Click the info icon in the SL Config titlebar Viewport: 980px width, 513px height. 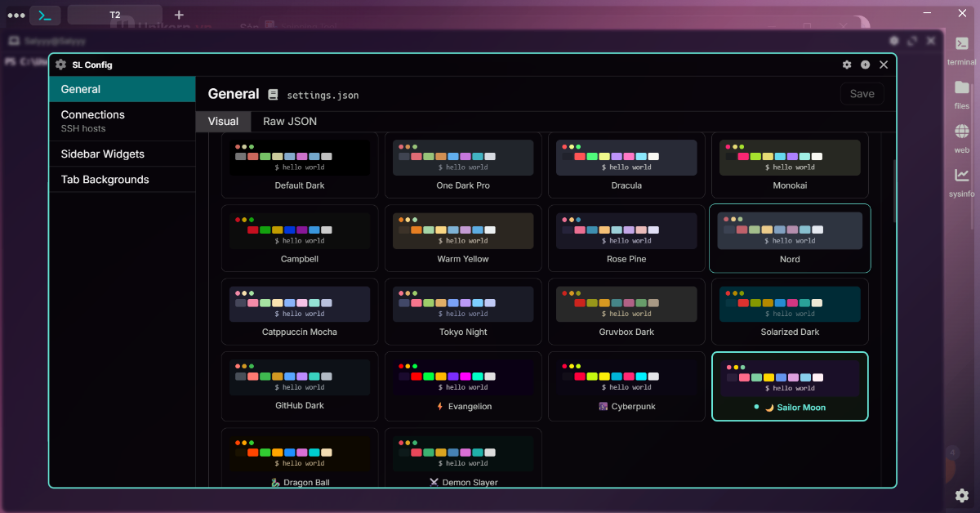coord(865,65)
